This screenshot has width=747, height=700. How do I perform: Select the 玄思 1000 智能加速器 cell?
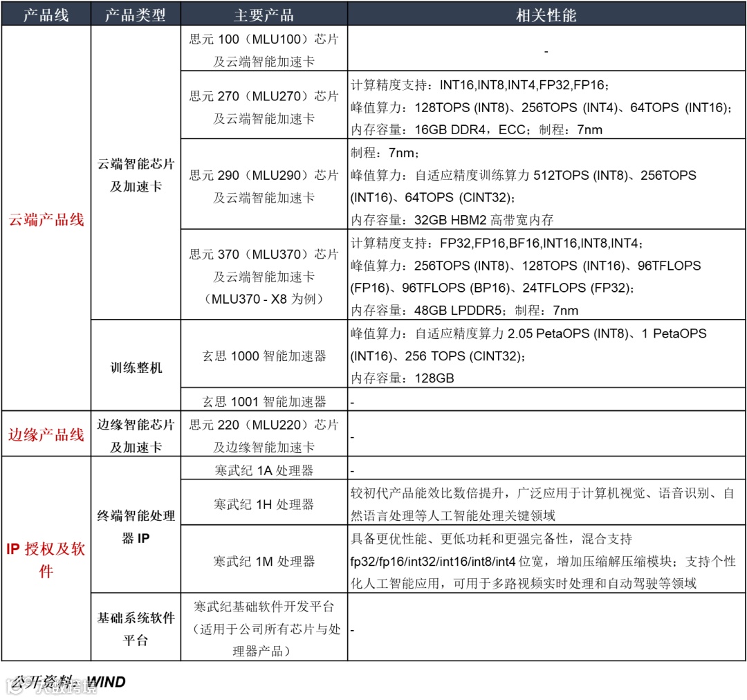(x=264, y=353)
